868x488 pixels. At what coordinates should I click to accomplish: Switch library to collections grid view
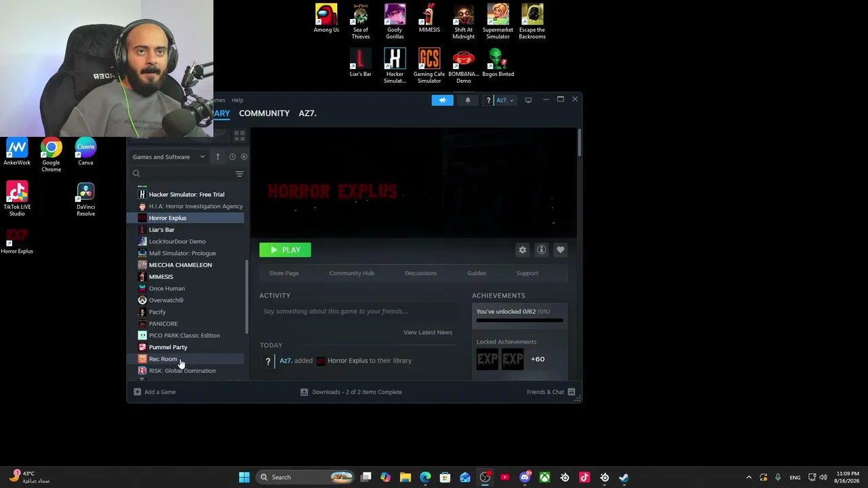tap(239, 136)
